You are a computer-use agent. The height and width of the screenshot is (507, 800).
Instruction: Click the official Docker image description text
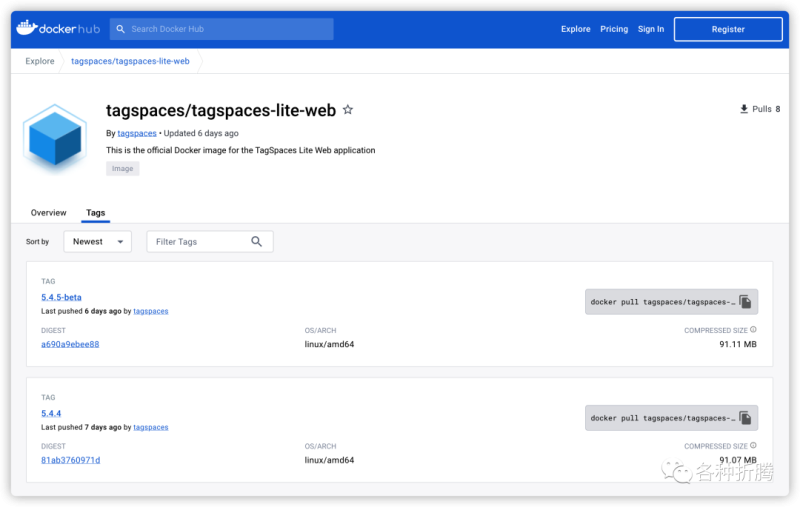pyautogui.click(x=240, y=150)
